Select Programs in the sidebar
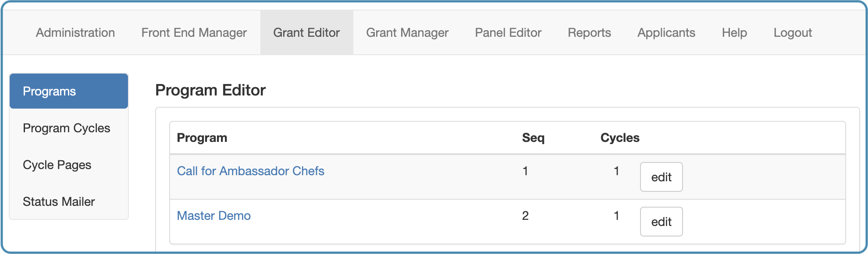This screenshot has width=868, height=254. 69,91
